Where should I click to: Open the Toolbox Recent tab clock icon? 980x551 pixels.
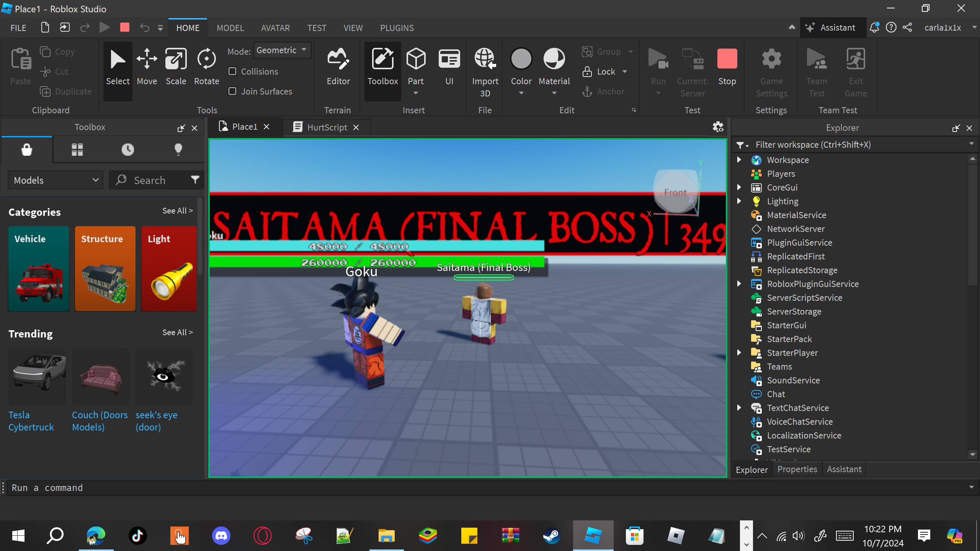(127, 150)
